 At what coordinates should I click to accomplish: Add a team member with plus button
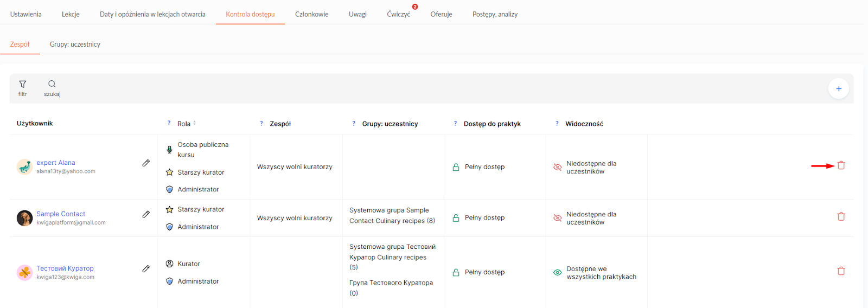pyautogui.click(x=838, y=88)
